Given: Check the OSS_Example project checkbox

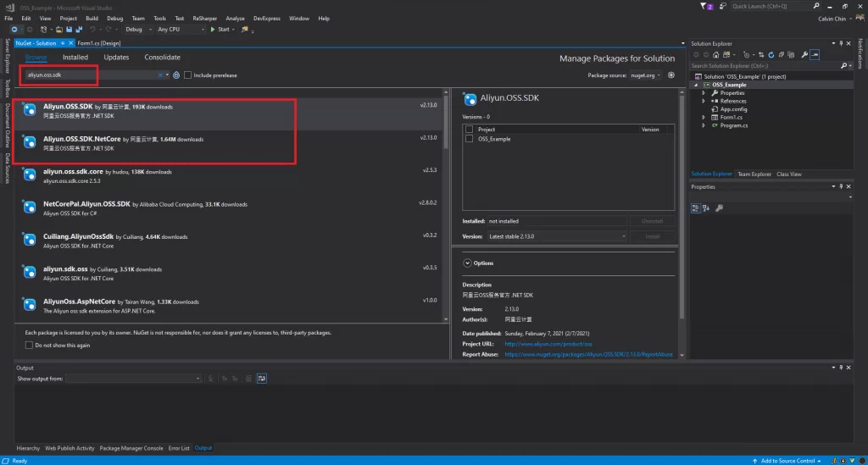Looking at the screenshot, I should (470, 139).
